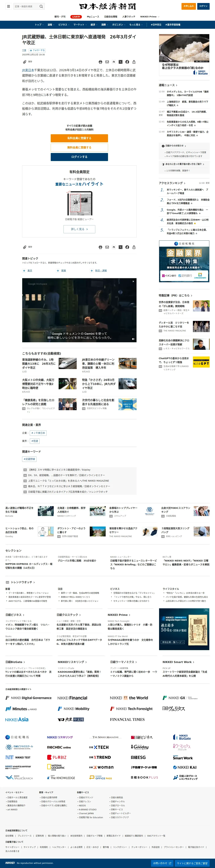Screen dimensions: 215x868
Task: Go to the 日本経済新聞 logo home link
Action: (x=108, y=6)
